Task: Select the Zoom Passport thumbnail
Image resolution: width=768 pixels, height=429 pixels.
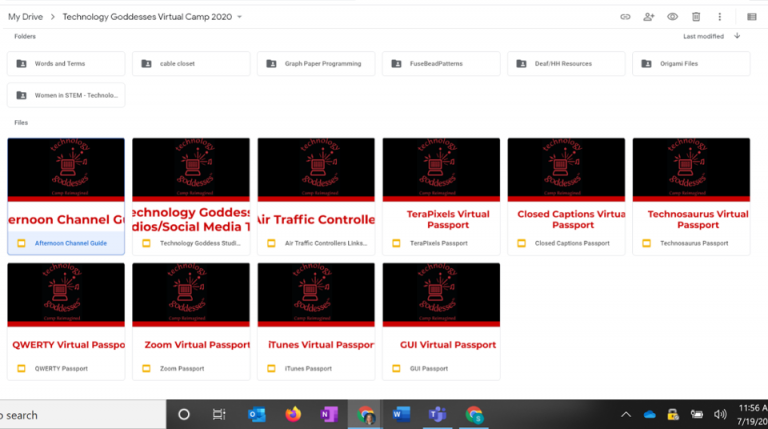Action: point(191,310)
